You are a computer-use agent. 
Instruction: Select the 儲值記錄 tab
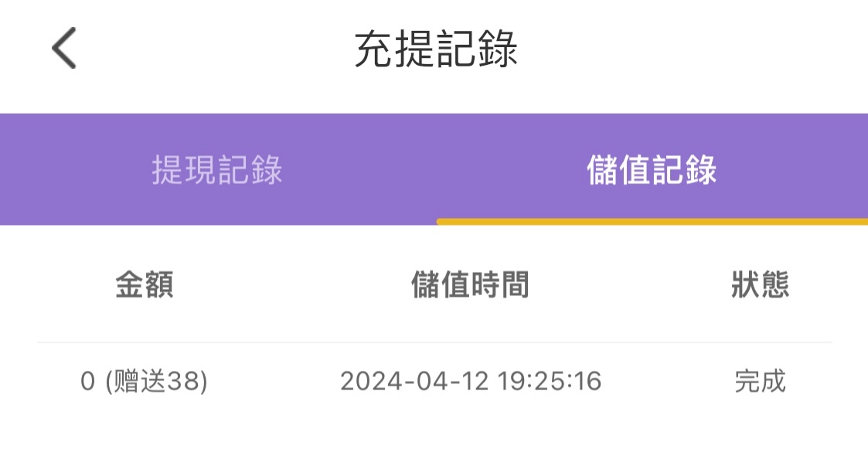(x=652, y=170)
